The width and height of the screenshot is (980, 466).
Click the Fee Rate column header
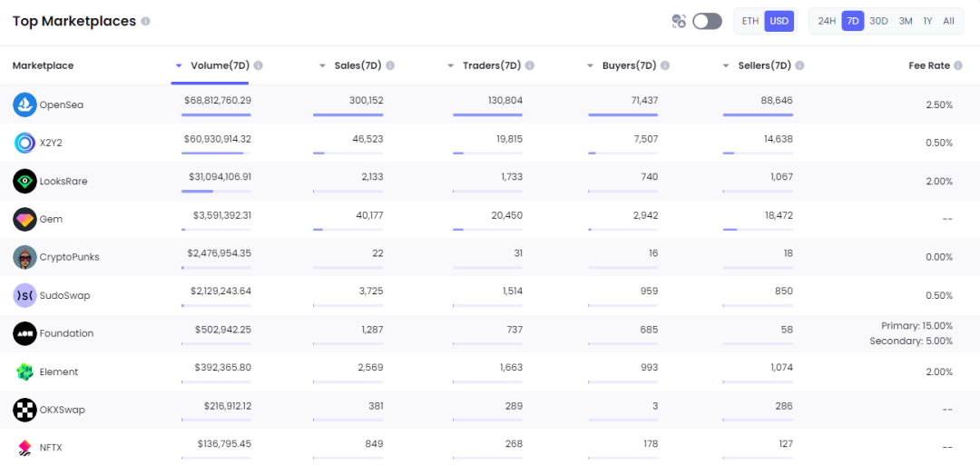929,65
